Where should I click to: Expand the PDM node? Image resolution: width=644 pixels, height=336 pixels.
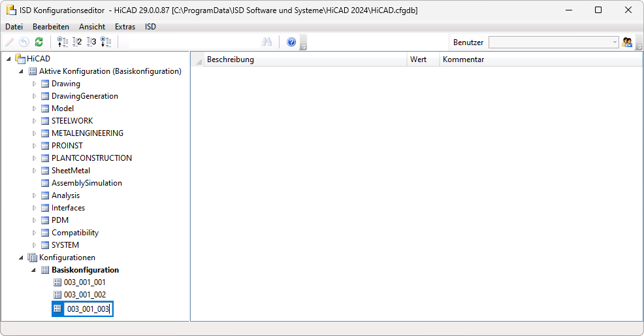pyautogui.click(x=34, y=220)
